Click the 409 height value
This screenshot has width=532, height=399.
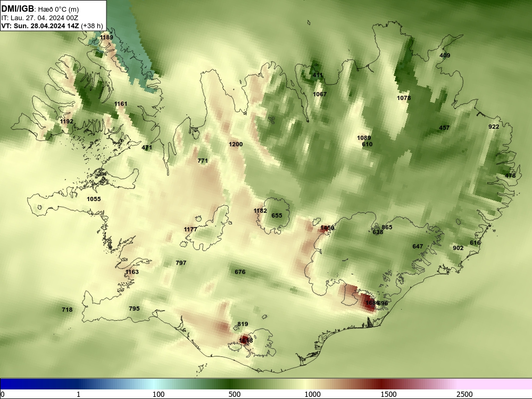pyautogui.click(x=445, y=56)
